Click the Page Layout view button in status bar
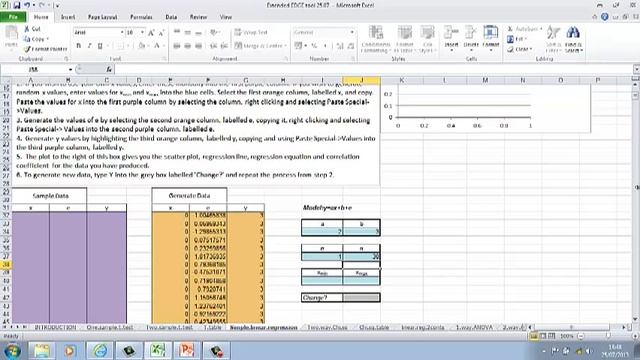The width and height of the screenshot is (640, 360). click(543, 336)
